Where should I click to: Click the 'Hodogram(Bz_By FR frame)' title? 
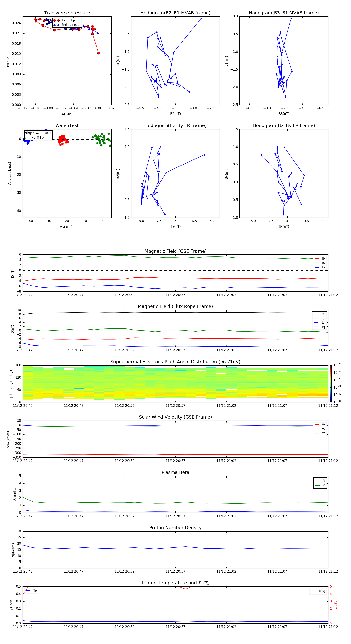(x=175, y=125)
